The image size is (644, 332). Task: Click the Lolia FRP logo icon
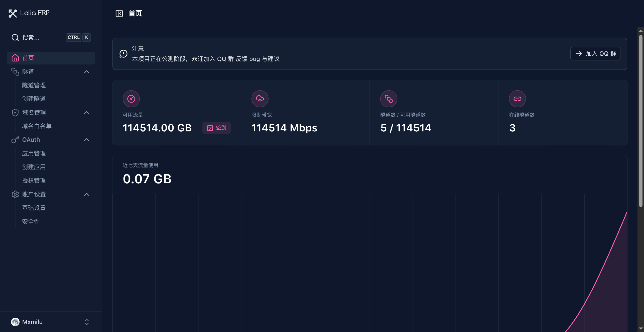13,13
